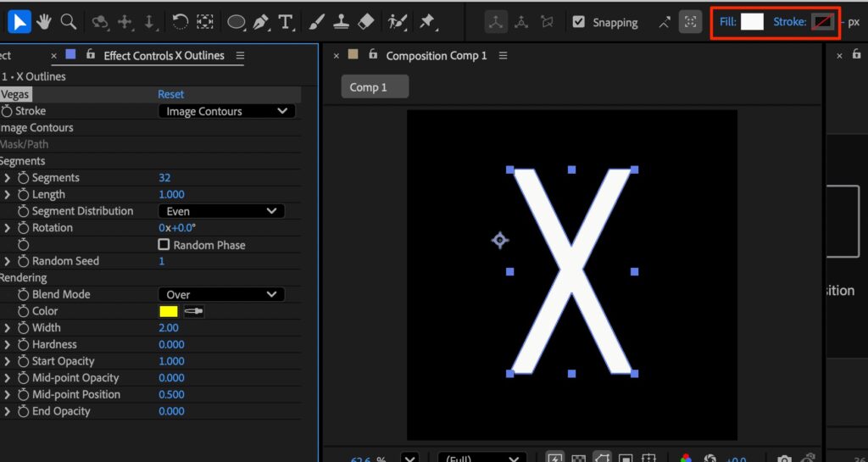Select the Puppet Pin tool

427,22
